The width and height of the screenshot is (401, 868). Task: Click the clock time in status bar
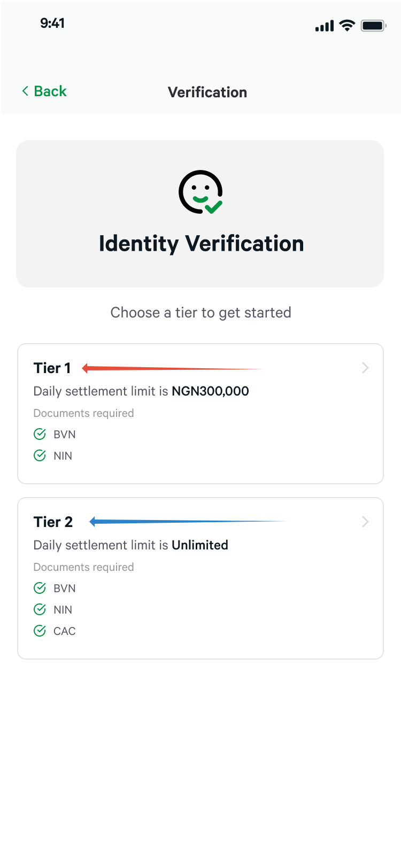(x=52, y=23)
